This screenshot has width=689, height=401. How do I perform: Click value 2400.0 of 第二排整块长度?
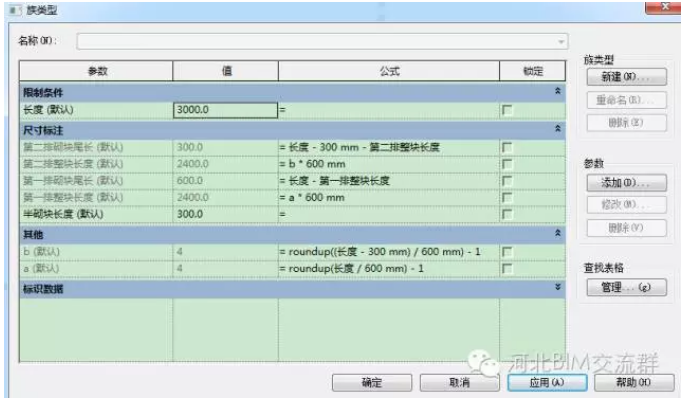click(193, 164)
